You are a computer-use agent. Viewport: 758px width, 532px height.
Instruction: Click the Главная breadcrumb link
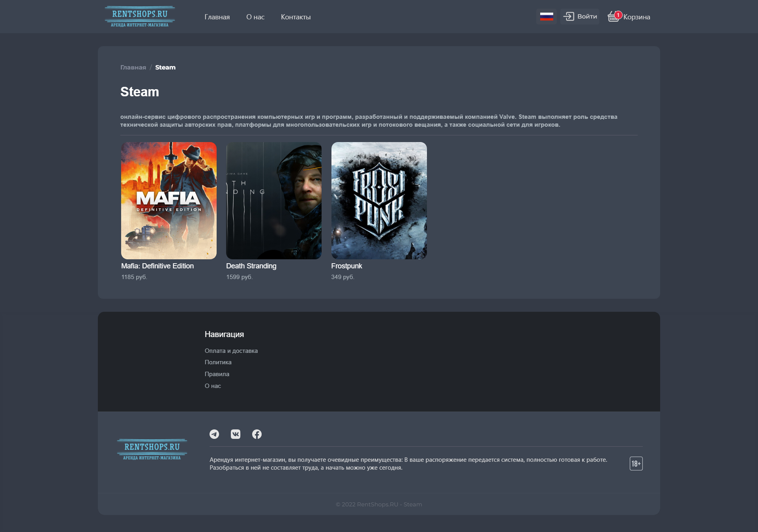point(133,67)
